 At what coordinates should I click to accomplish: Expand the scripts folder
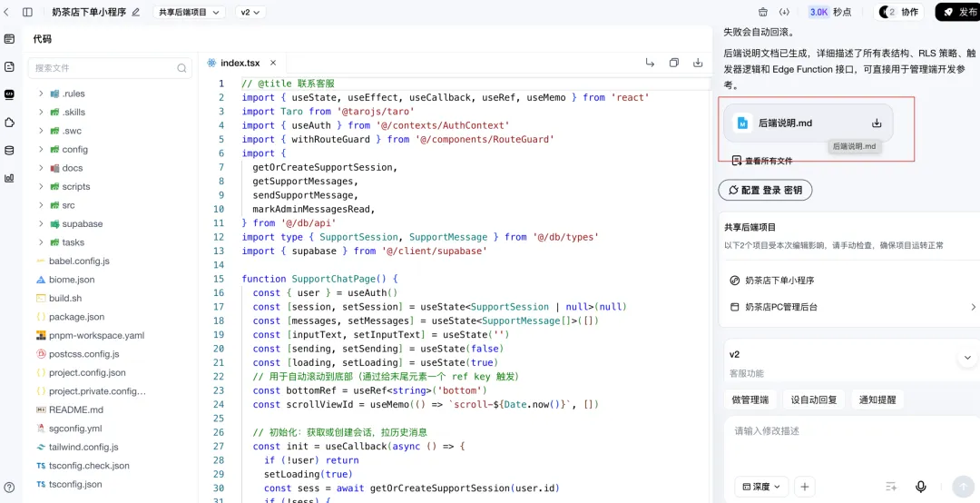pos(41,186)
